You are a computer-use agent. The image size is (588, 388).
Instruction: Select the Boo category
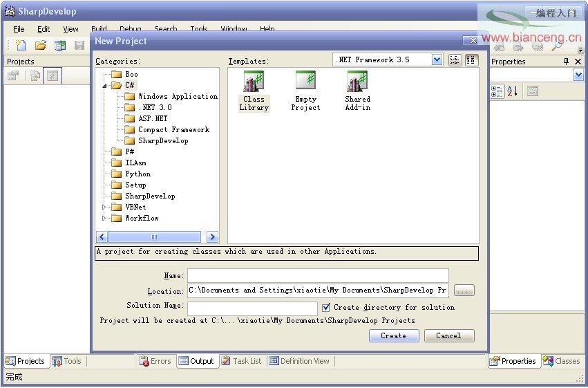[131, 74]
